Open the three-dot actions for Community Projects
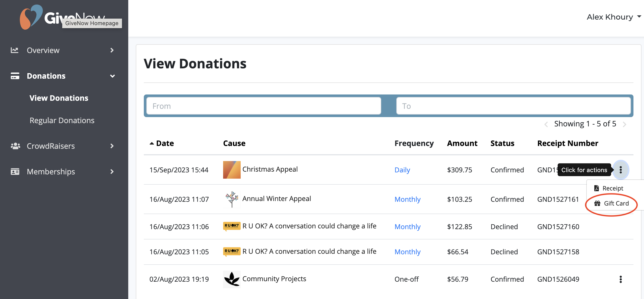Screen dimensions: 644x299 (x=621, y=279)
